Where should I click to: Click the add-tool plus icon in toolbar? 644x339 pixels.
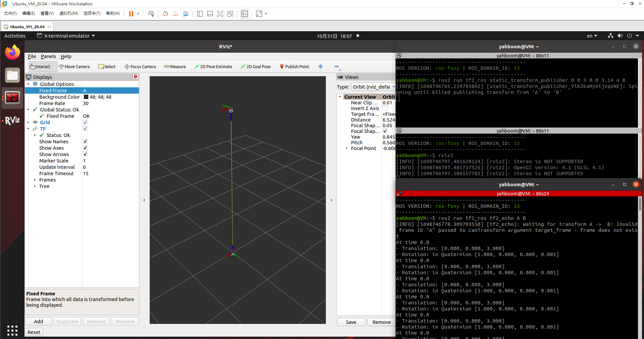(320, 66)
